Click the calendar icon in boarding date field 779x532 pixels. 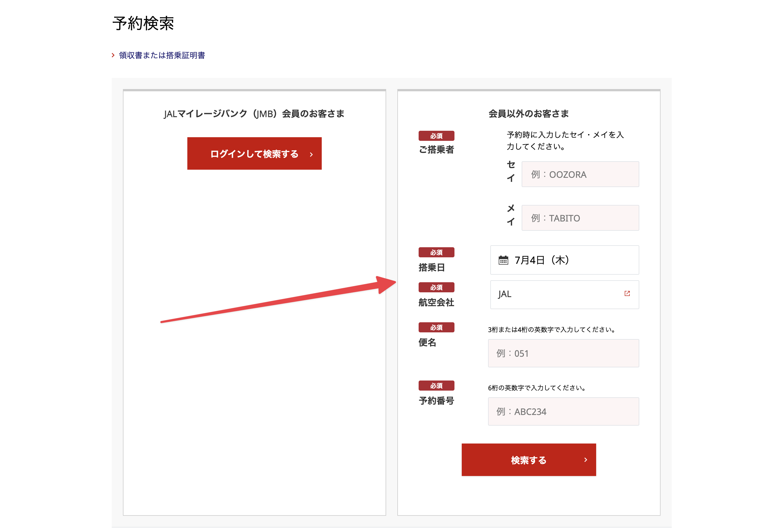point(503,260)
